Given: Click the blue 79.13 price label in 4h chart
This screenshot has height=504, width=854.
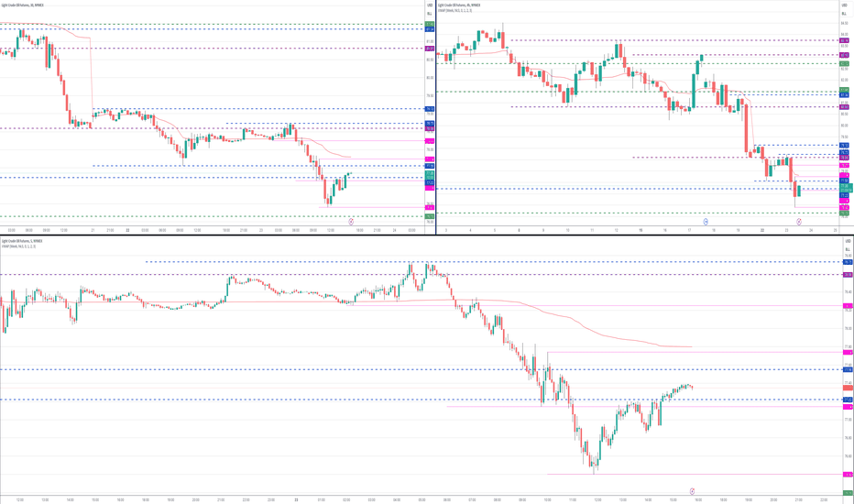Looking at the screenshot, I should (844, 146).
